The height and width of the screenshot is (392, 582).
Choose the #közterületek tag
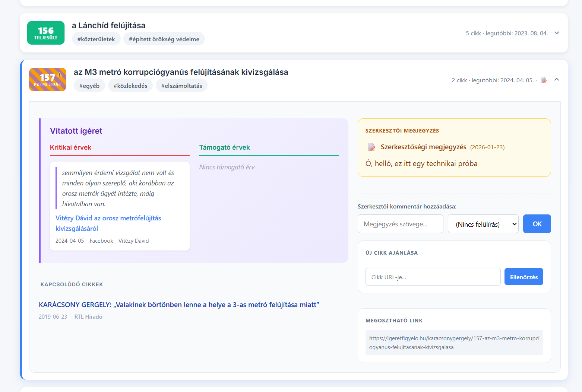[96, 39]
